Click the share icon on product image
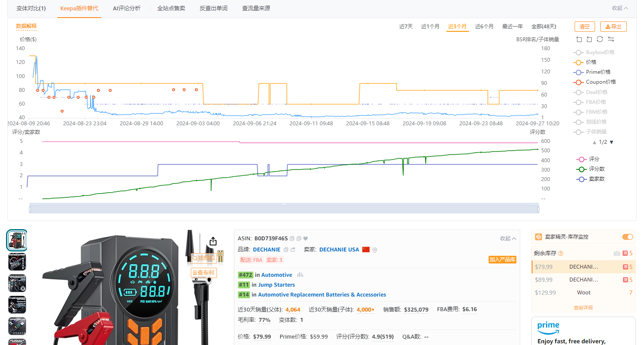 [x=213, y=241]
